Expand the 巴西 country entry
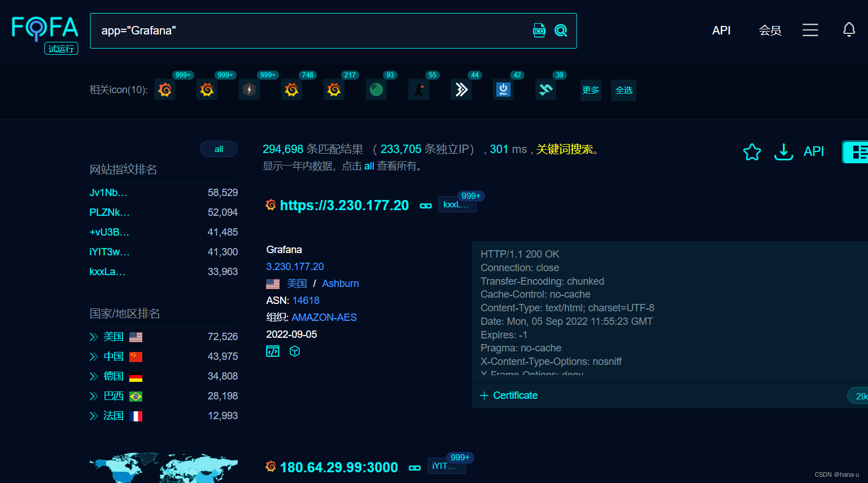 click(94, 397)
